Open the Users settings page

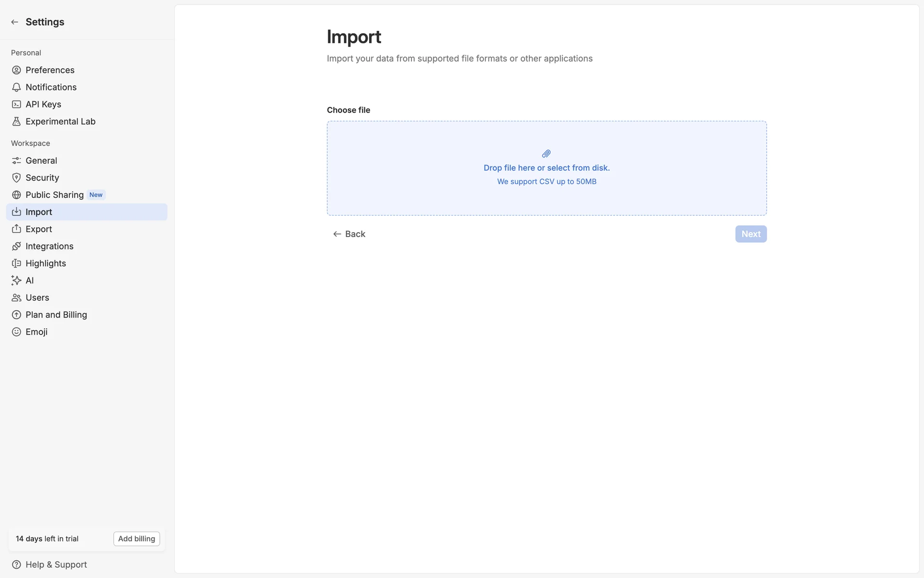click(37, 298)
